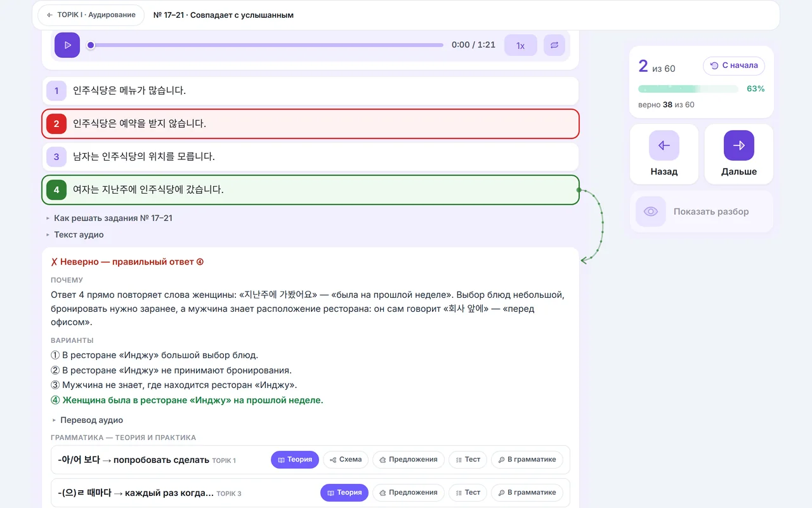812x508 pixels.
Task: Click the № 17–21 · Совпадает с услышанным title
Action: click(x=223, y=15)
